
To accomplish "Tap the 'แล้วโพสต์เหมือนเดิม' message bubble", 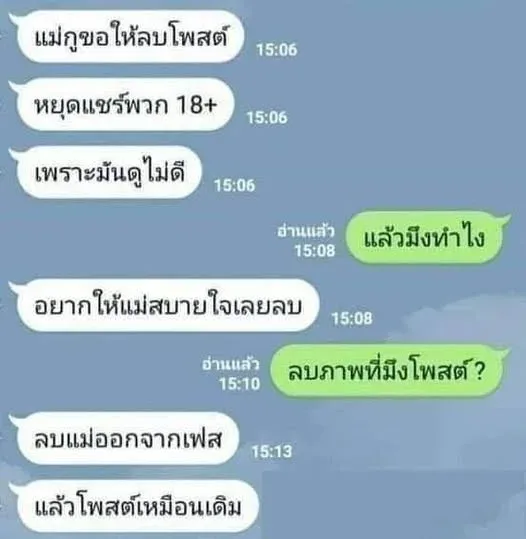I will point(135,506).
